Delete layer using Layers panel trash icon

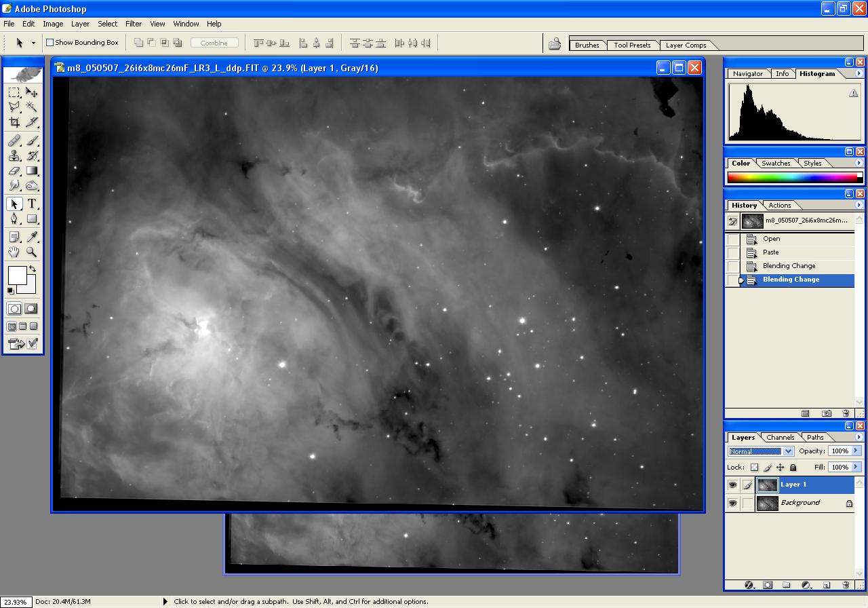point(846,584)
